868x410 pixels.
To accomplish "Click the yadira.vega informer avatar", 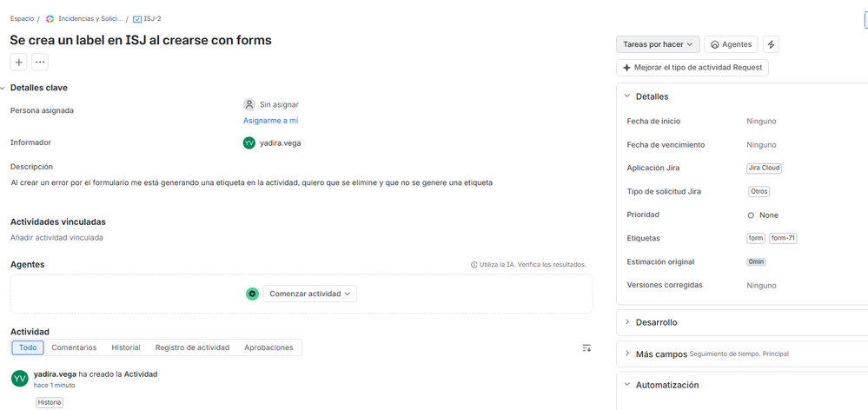I will click(x=249, y=142).
